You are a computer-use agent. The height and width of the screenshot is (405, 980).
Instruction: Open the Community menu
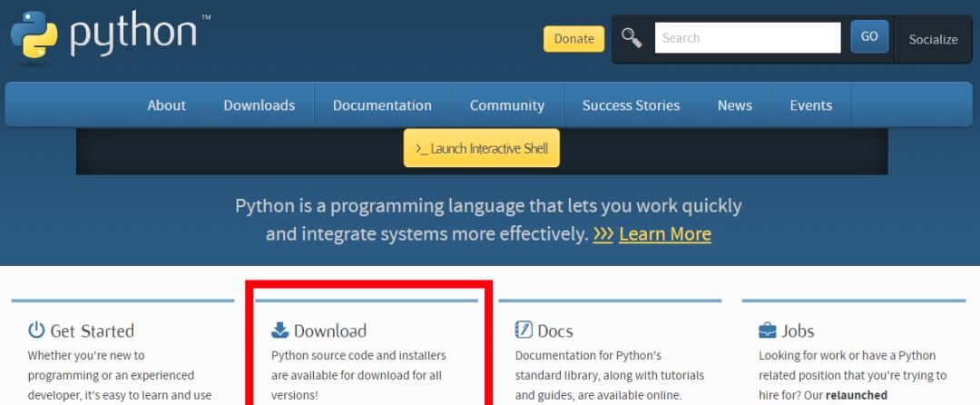point(507,105)
